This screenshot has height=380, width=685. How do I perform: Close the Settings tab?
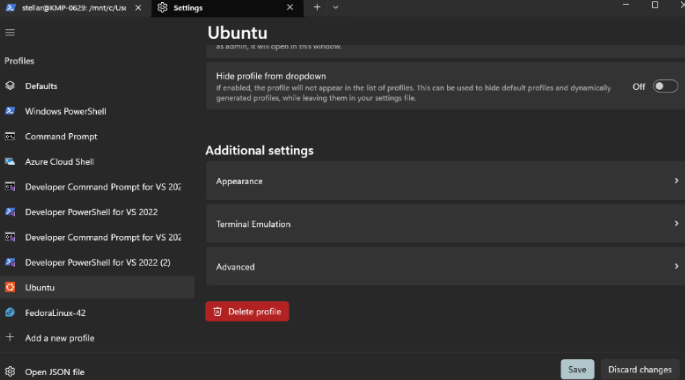[290, 7]
